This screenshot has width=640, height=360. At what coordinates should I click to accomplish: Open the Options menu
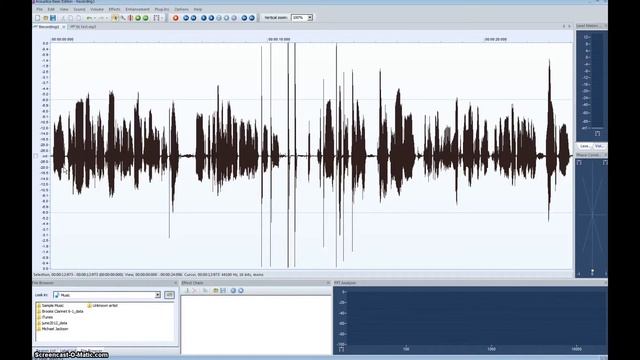[181, 9]
